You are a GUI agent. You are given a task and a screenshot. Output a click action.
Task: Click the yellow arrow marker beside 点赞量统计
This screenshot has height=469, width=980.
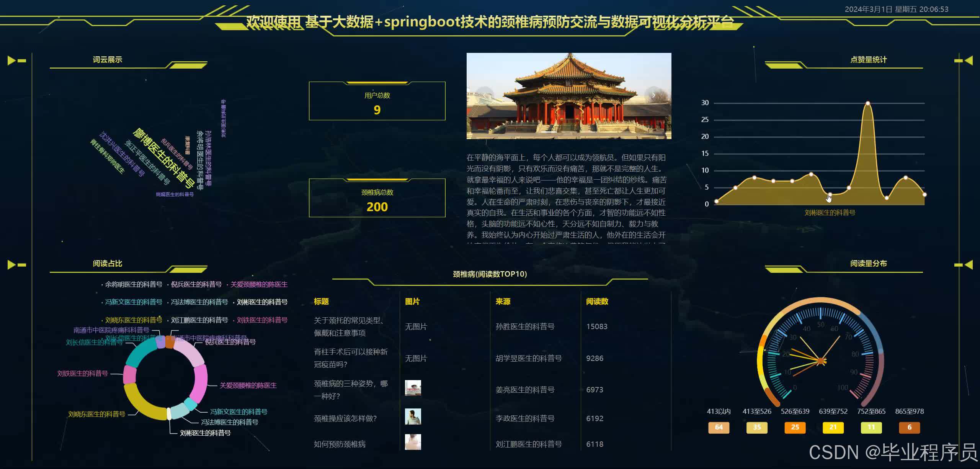[968, 61]
